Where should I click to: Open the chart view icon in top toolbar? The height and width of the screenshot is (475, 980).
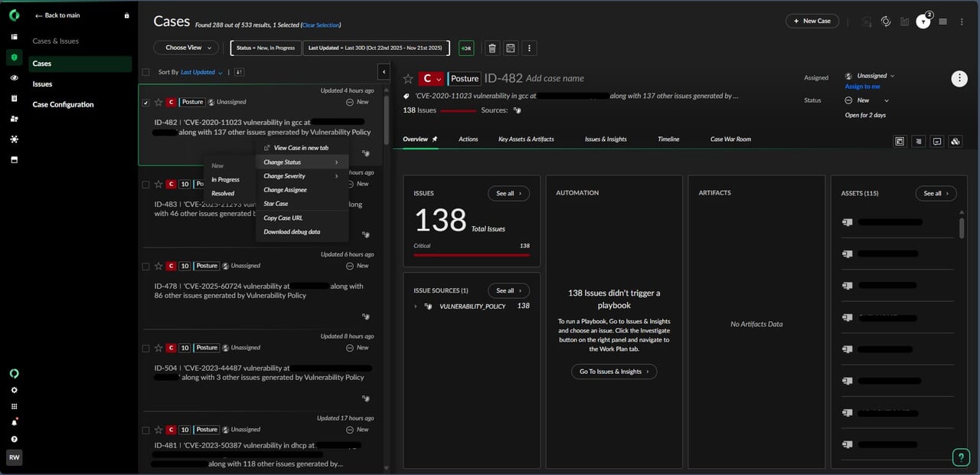point(905,21)
